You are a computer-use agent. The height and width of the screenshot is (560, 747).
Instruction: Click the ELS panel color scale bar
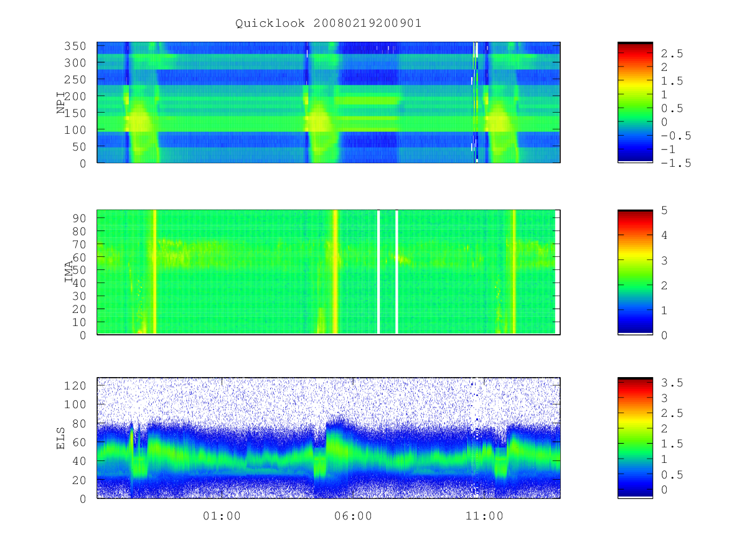(x=635, y=437)
